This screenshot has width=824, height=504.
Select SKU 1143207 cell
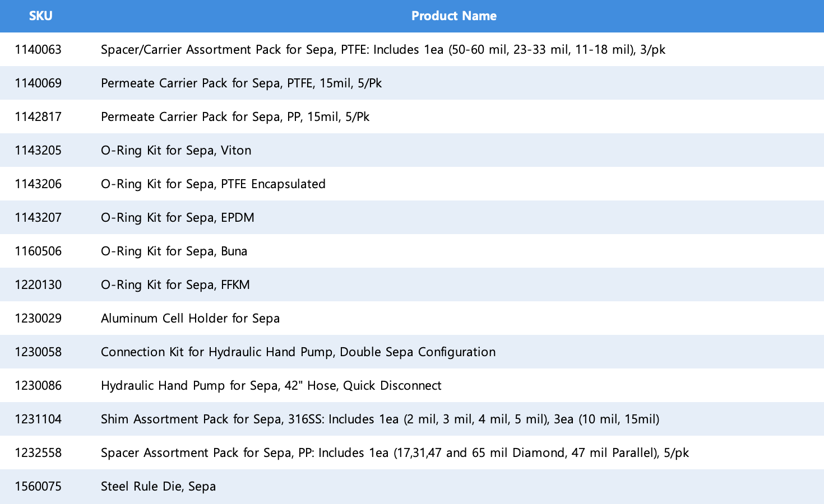pos(38,217)
